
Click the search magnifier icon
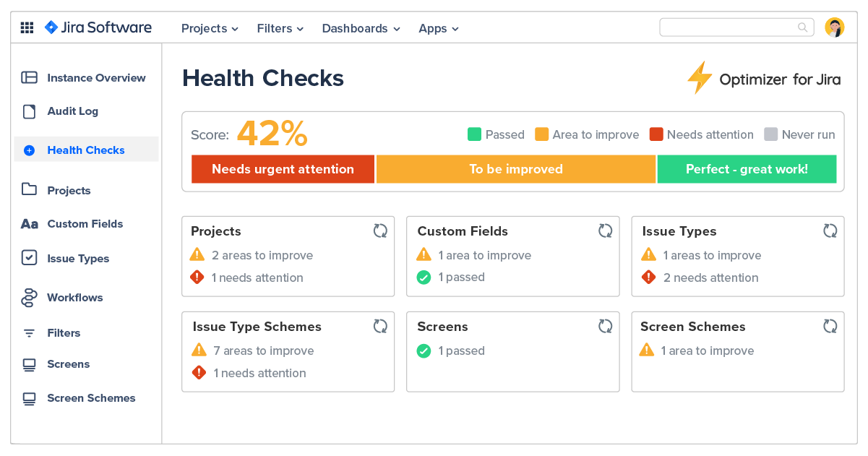point(802,27)
